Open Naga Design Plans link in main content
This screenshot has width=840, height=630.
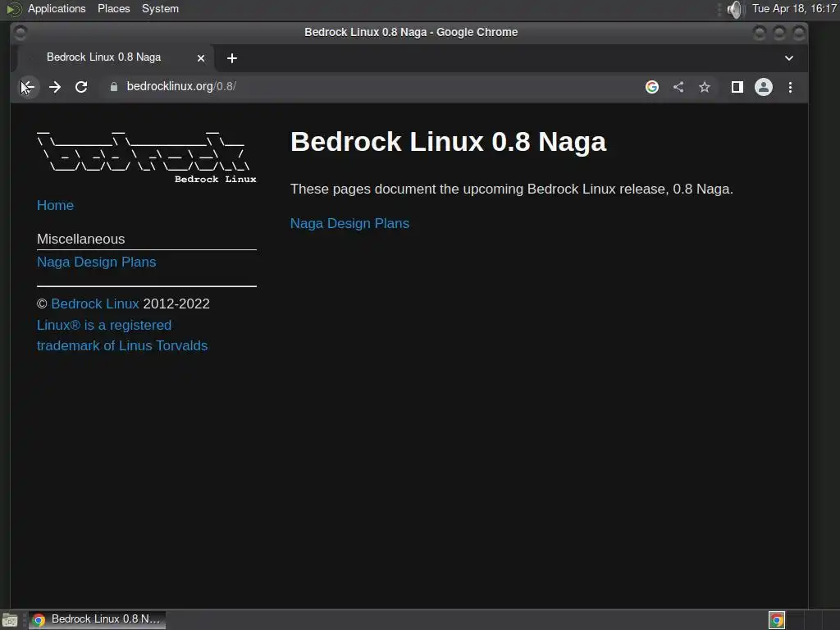(349, 223)
